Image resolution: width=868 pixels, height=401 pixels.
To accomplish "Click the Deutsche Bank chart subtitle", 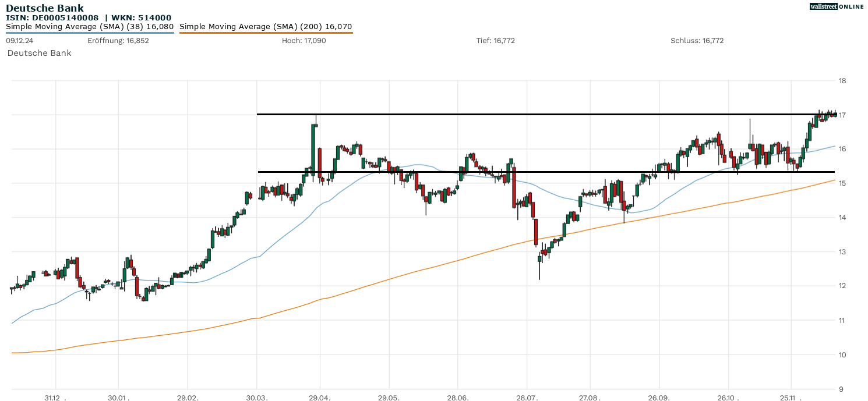I will [x=39, y=53].
